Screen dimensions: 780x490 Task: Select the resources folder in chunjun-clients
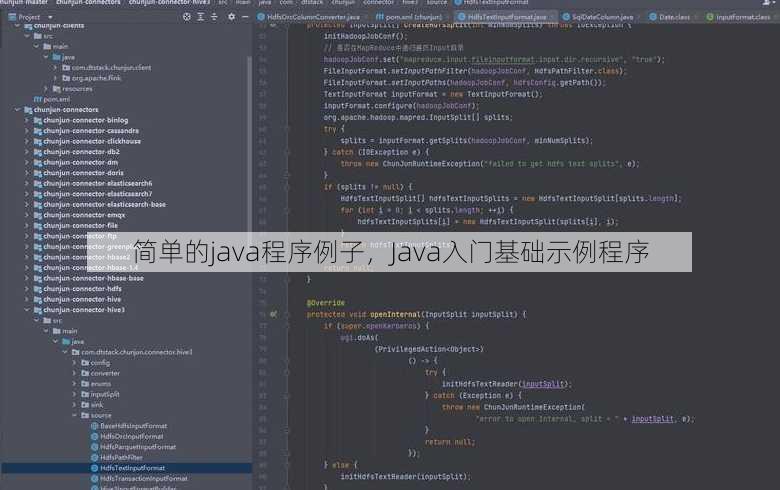pyautogui.click(x=73, y=89)
